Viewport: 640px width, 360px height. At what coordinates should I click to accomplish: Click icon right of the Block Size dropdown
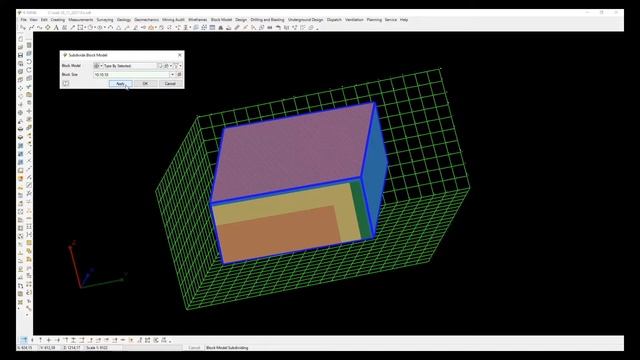[179, 75]
